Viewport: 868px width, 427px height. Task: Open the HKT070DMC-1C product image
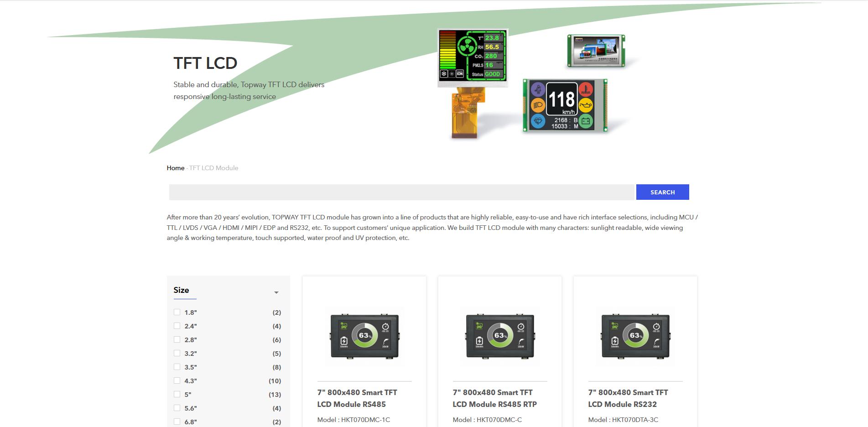click(x=364, y=336)
